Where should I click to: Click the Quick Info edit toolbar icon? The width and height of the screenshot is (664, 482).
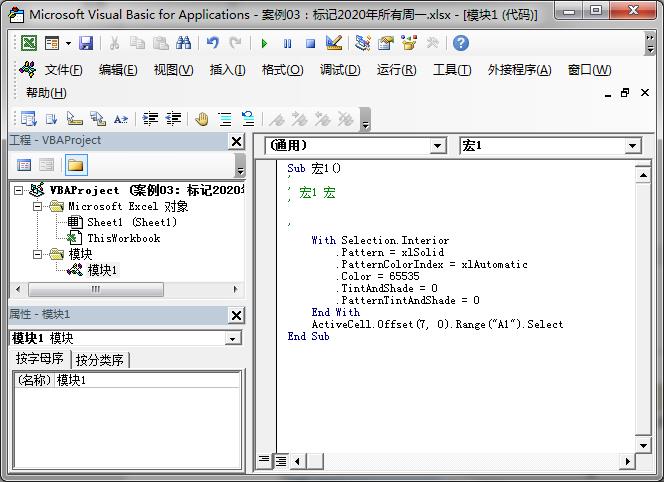[x=75, y=119]
